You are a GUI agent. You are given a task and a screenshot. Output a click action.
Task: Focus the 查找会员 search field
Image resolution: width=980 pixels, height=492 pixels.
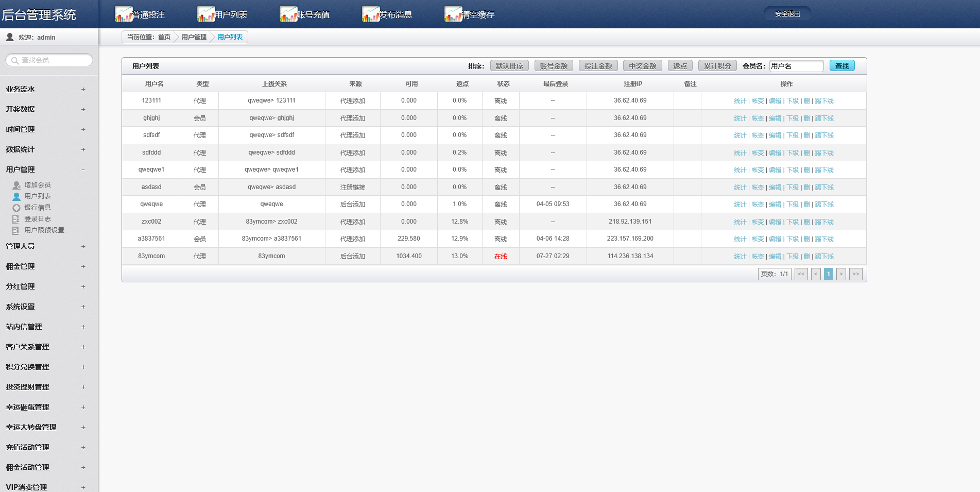(49, 60)
